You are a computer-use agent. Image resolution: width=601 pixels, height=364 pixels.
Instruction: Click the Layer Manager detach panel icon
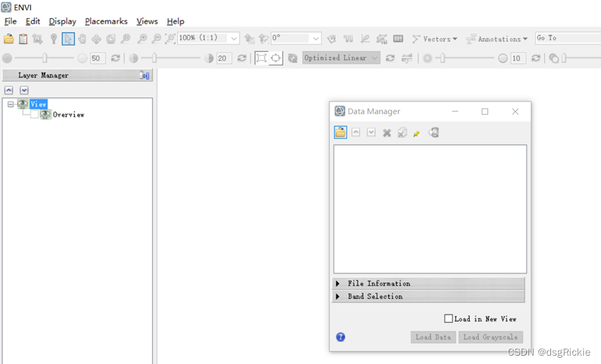tap(145, 75)
